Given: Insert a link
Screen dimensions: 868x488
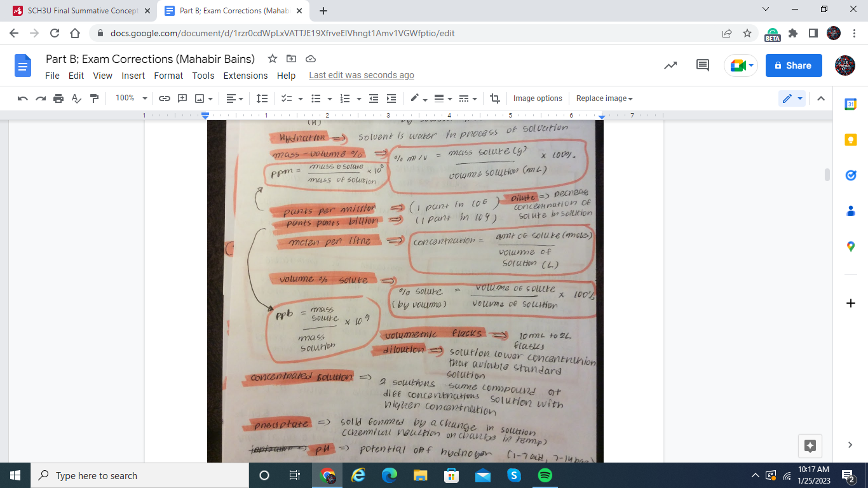Looking at the screenshot, I should [x=164, y=98].
